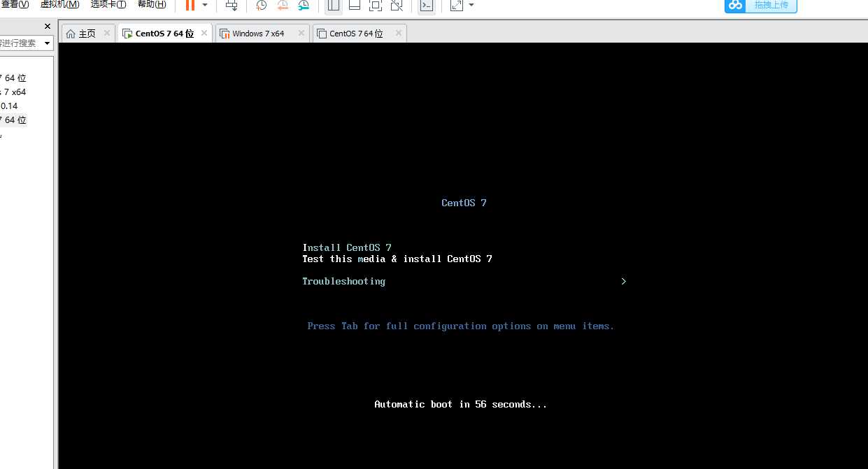Click the running VM icon on active tab
Screen dimensions: 868x469
127,34
